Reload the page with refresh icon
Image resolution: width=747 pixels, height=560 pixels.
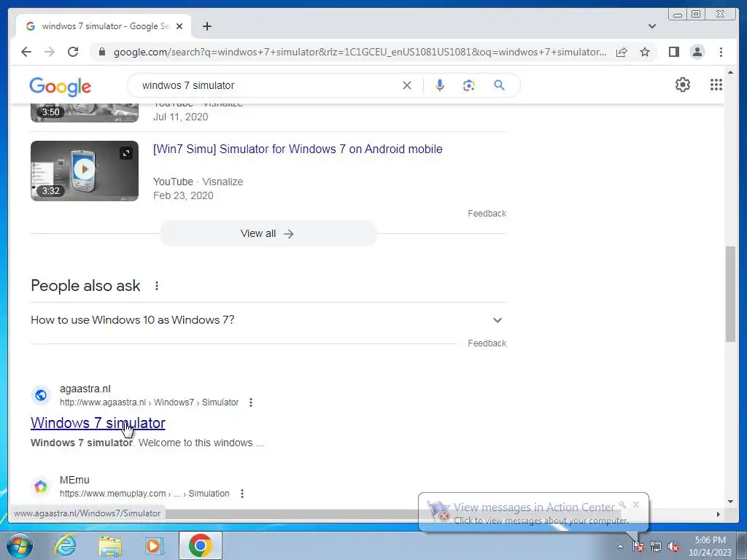(73, 52)
